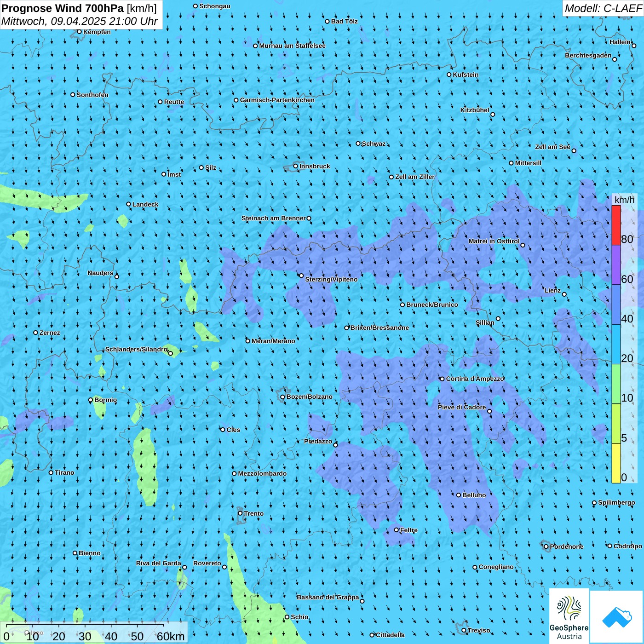Click the Bad Tölz label

(x=345, y=21)
